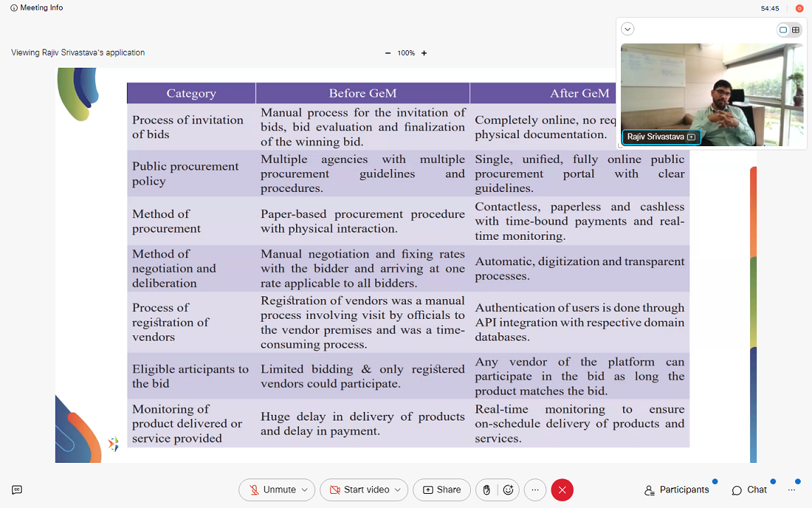
Task: Select Rajiv Srivastava's video thumbnail
Action: [x=712, y=95]
